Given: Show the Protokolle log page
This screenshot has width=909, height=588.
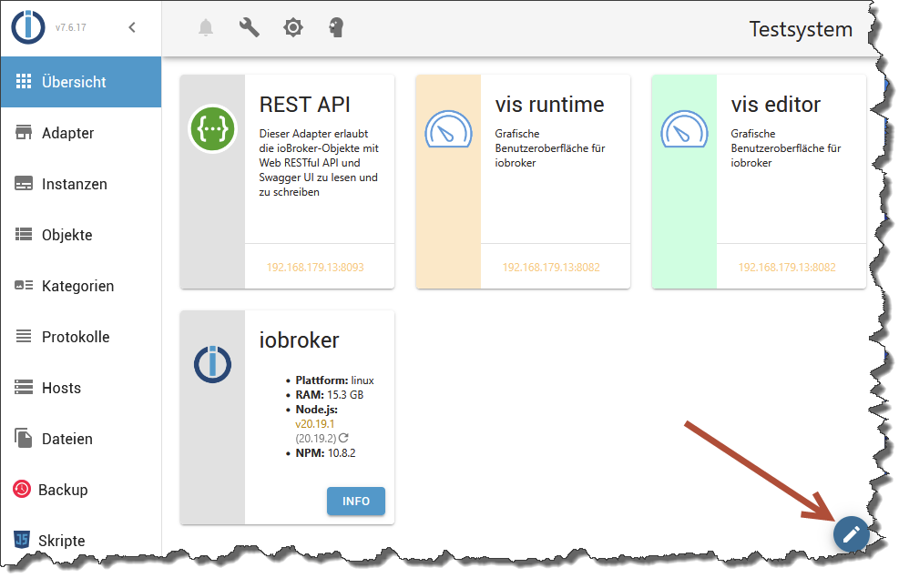Looking at the screenshot, I should [x=80, y=337].
